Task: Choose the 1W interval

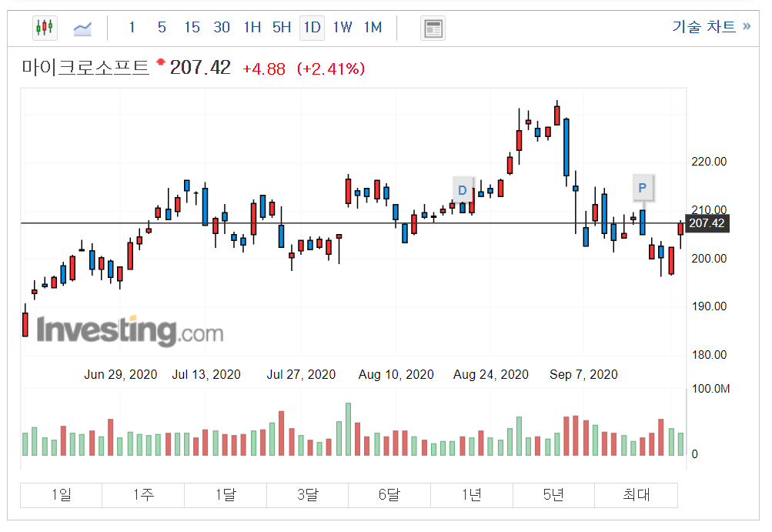Action: (343, 27)
